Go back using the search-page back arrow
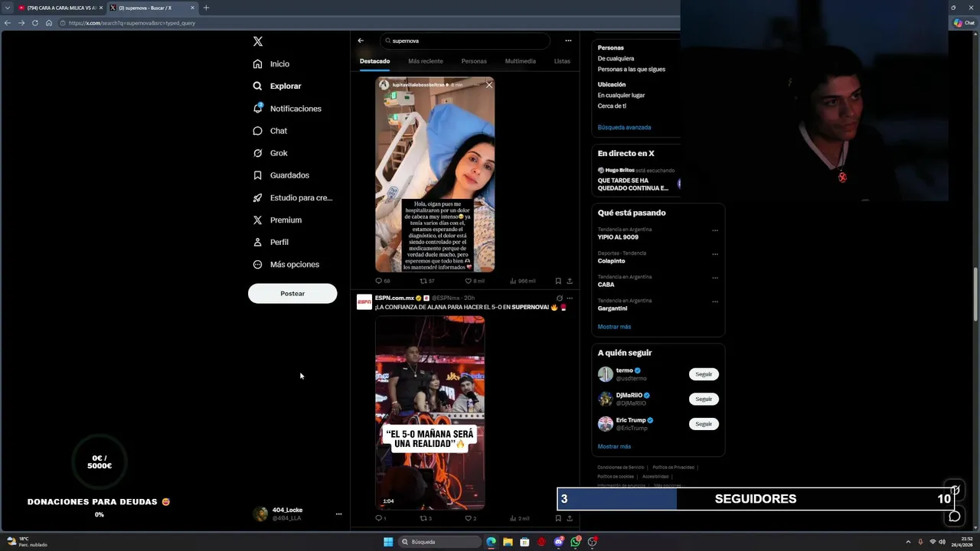 (361, 41)
